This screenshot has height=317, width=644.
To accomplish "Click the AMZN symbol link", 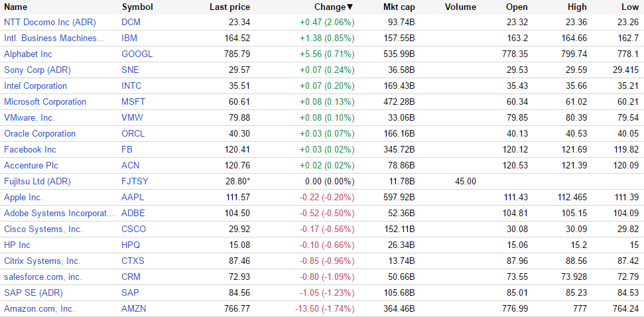I will coord(134,308).
